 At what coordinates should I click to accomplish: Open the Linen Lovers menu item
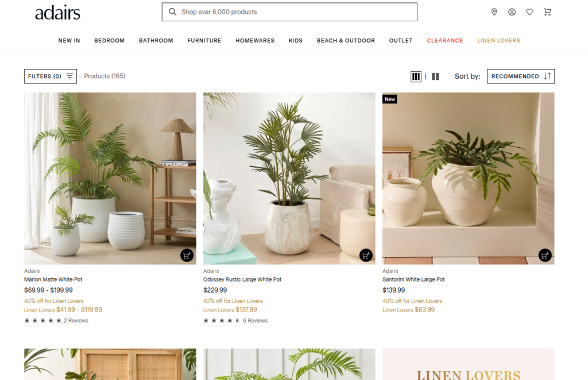click(x=499, y=41)
